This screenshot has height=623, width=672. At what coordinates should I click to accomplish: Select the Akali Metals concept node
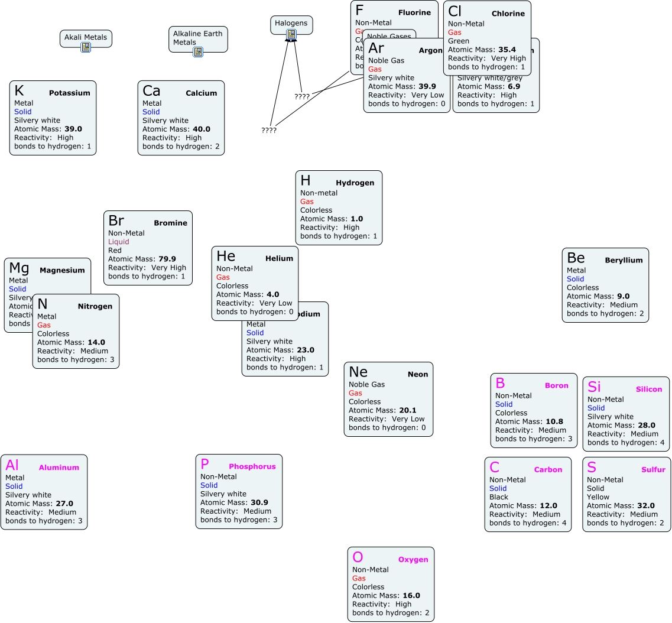[86, 37]
